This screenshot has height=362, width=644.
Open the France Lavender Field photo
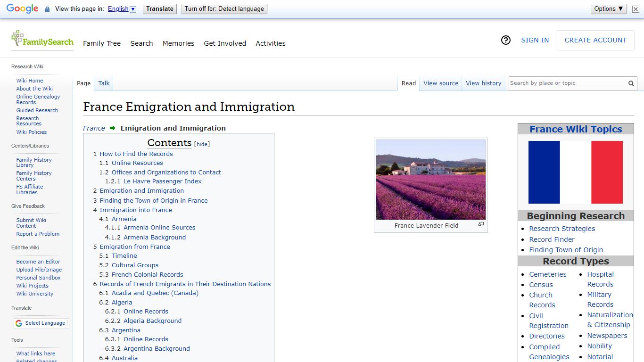click(x=431, y=180)
